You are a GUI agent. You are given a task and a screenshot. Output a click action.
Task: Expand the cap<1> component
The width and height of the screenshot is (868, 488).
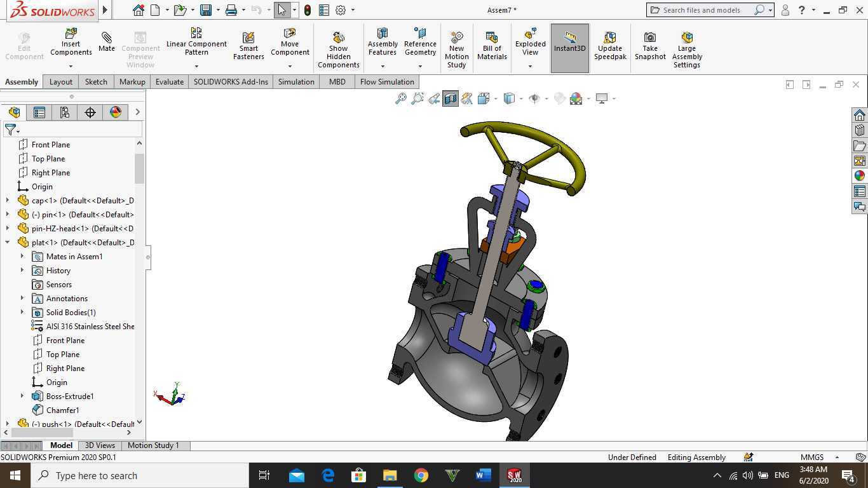8,201
